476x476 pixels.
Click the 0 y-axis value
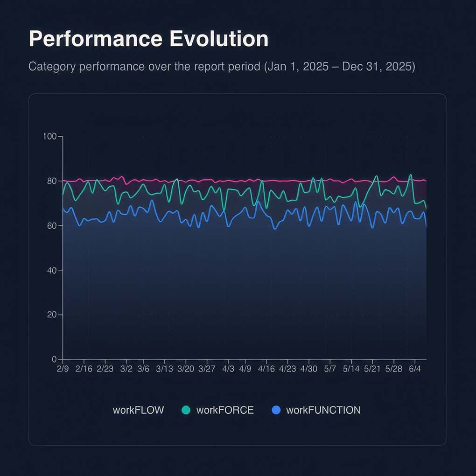click(x=54, y=359)
